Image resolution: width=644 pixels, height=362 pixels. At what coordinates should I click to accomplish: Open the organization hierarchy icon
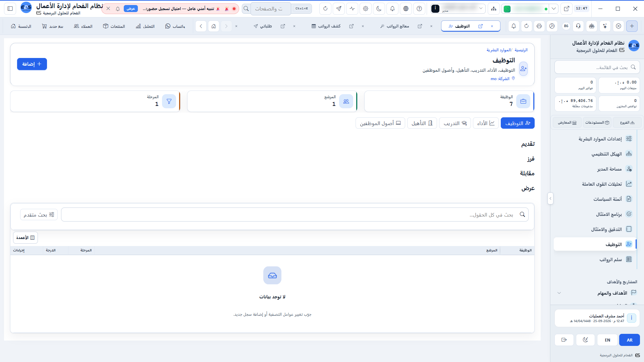[x=494, y=9]
